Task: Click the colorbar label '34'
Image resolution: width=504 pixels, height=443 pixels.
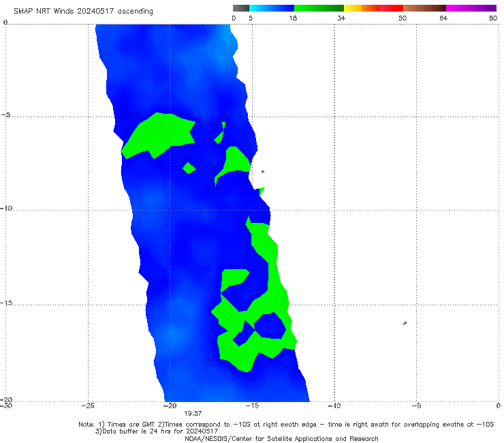Action: coord(341,18)
